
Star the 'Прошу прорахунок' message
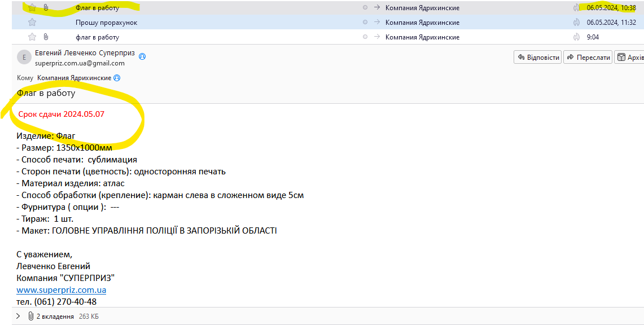tap(32, 23)
